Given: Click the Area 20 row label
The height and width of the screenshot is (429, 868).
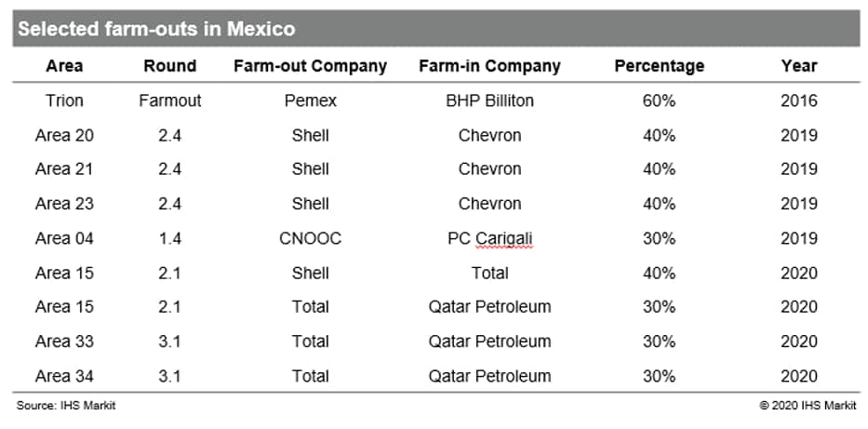Looking at the screenshot, I should [x=64, y=136].
